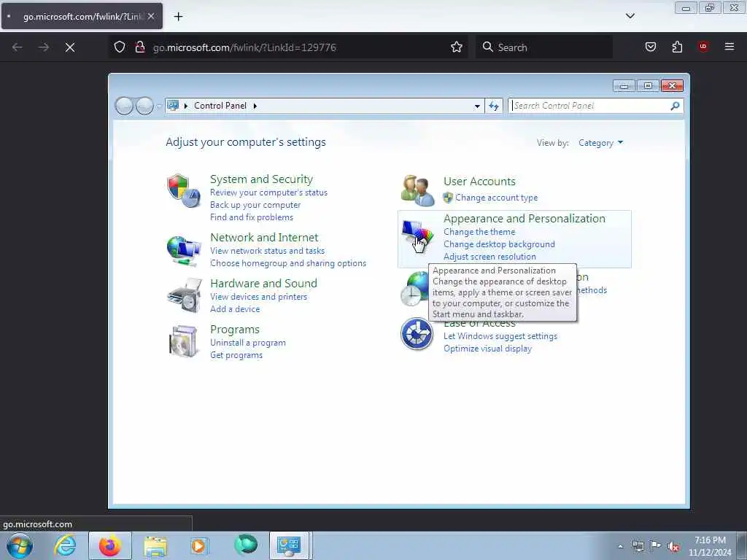
Task: Show hidden system tray icons
Action: pos(620,546)
